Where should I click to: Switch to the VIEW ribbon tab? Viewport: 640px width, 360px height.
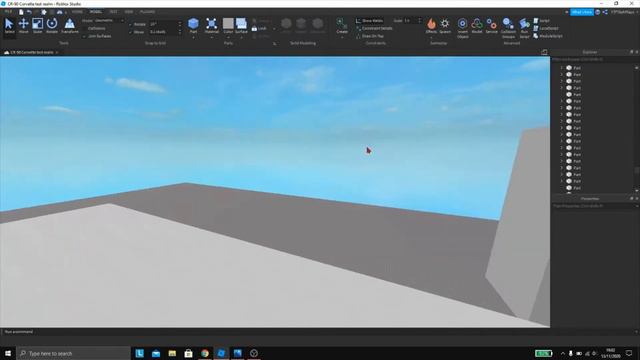(129, 12)
